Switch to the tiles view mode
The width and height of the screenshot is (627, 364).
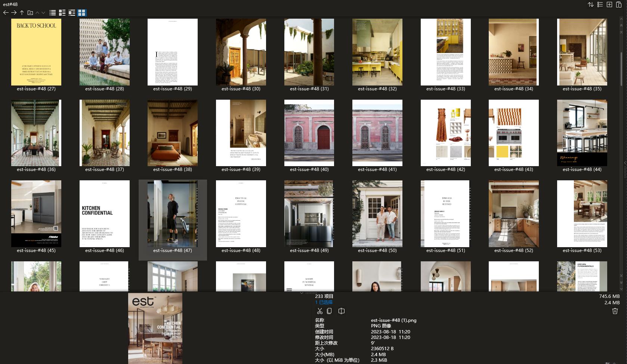(x=72, y=13)
